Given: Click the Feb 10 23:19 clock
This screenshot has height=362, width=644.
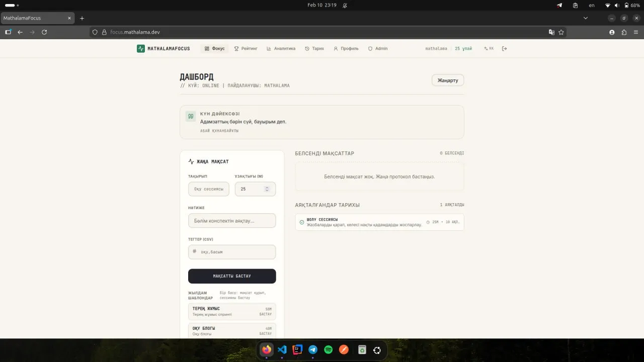Looking at the screenshot, I should point(322,5).
